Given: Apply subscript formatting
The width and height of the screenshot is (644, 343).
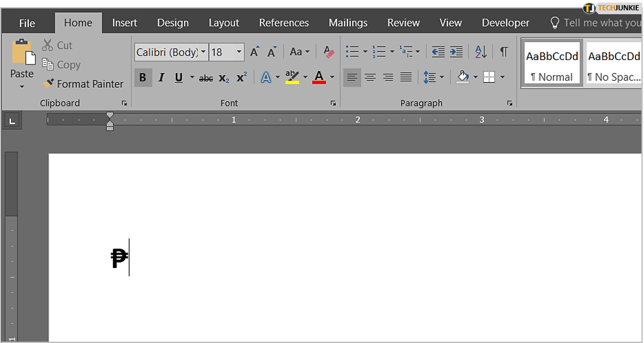Looking at the screenshot, I should pyautogui.click(x=223, y=78).
